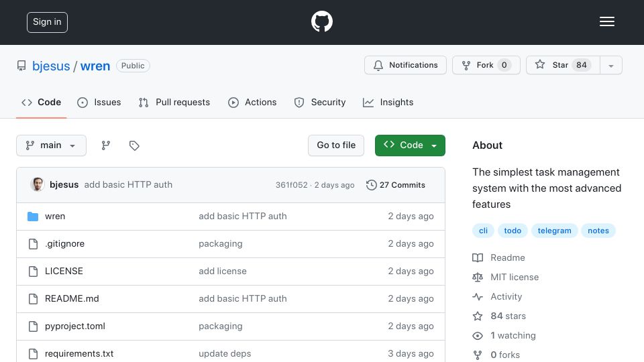Open star lists dropdown arrow
This screenshot has height=362, width=644.
tap(611, 66)
